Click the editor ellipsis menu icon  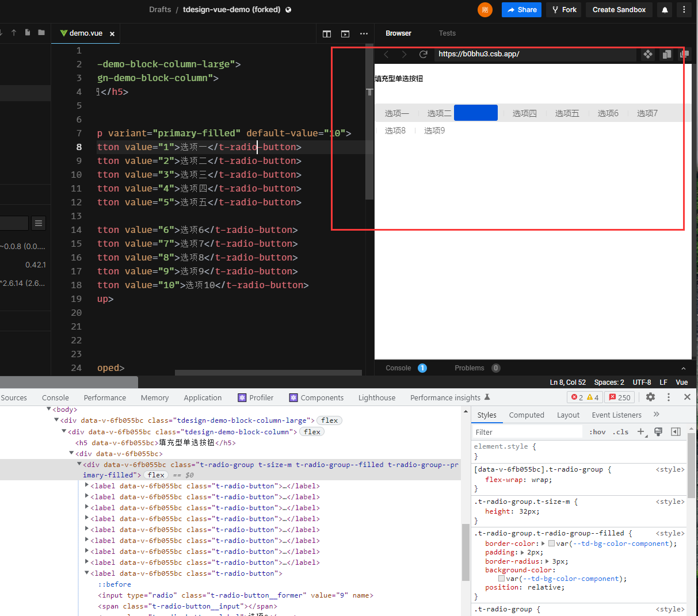[364, 34]
